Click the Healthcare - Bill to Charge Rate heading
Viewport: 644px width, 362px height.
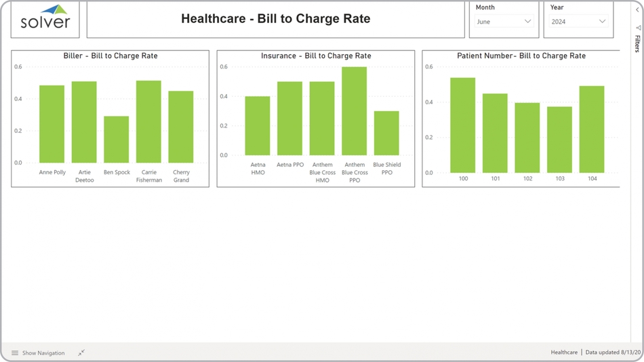point(275,19)
